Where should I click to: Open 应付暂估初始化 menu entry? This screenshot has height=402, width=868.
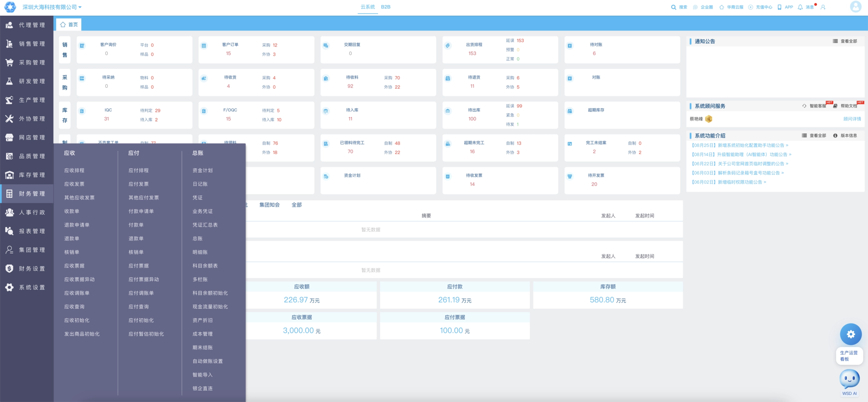146,334
